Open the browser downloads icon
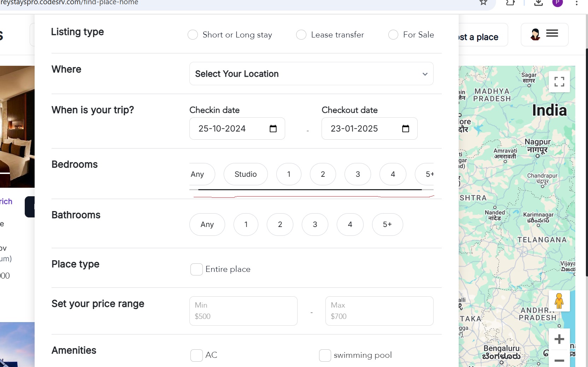The width and height of the screenshot is (588, 367). pos(538,2)
